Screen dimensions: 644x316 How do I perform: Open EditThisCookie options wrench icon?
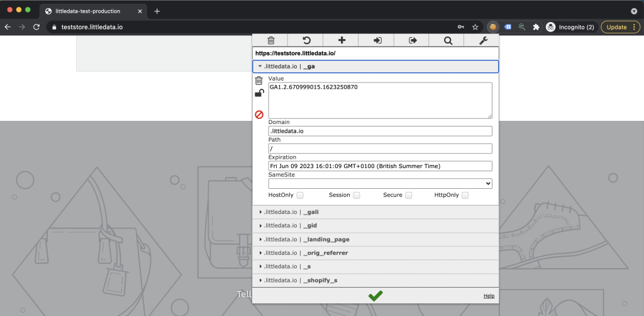click(x=484, y=40)
